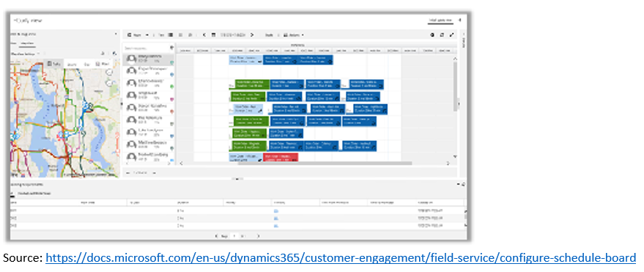
Task: Open the docs.microsoft.com source link
Action: pyautogui.click(x=341, y=258)
